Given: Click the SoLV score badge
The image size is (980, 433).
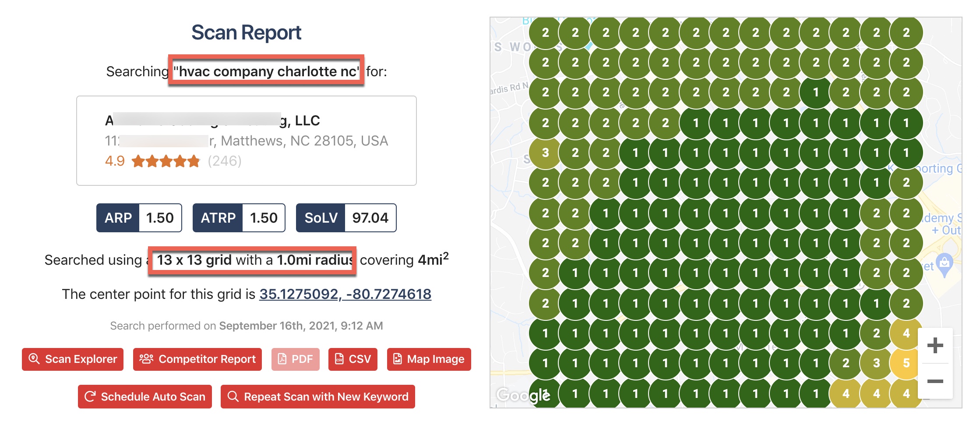Looking at the screenshot, I should [346, 218].
